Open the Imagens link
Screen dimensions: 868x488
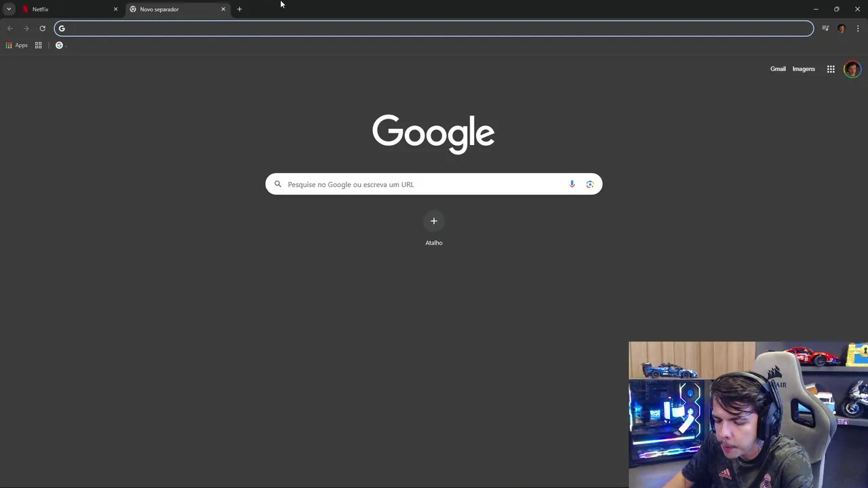(x=804, y=69)
